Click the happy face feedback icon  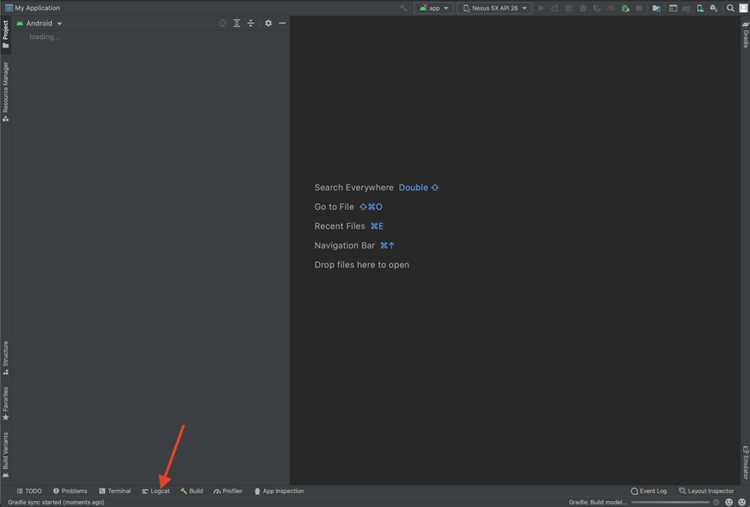(x=729, y=502)
